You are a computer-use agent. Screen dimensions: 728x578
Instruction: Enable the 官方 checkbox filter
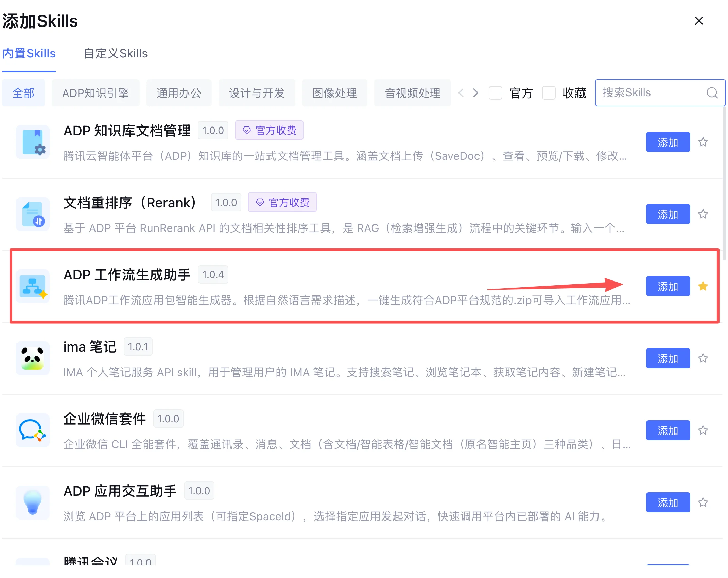click(x=495, y=93)
